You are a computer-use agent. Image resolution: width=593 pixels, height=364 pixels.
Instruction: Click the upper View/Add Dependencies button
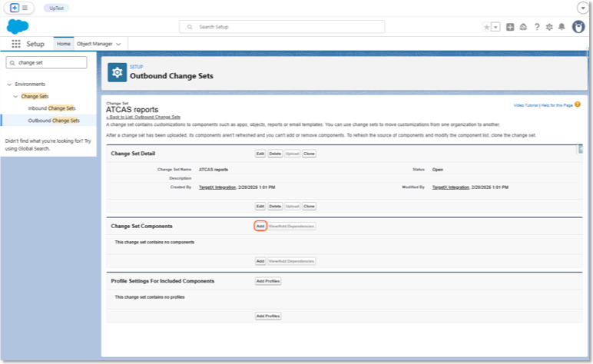click(292, 227)
